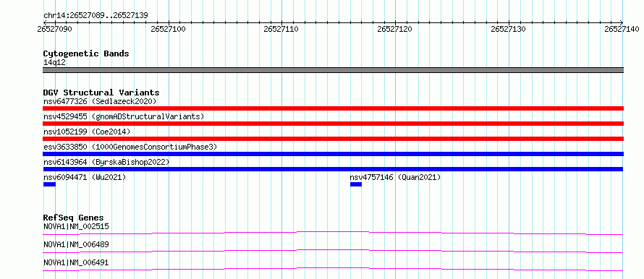
Task: Click the magenta line under NOVA1|NM_006489
Action: pos(333,251)
